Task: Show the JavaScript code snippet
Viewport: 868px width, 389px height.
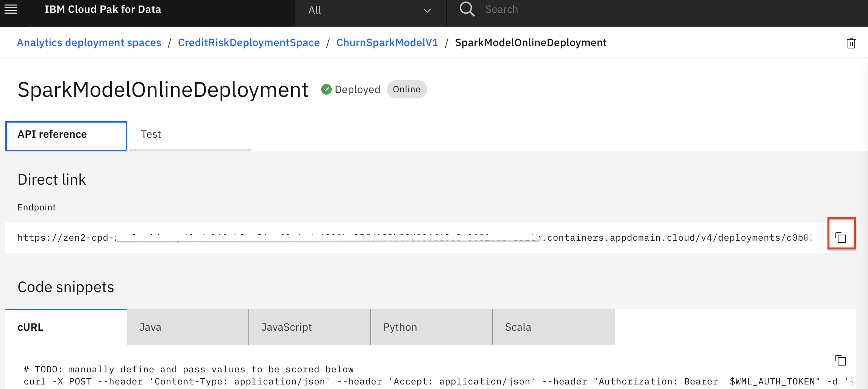Action: point(310,327)
